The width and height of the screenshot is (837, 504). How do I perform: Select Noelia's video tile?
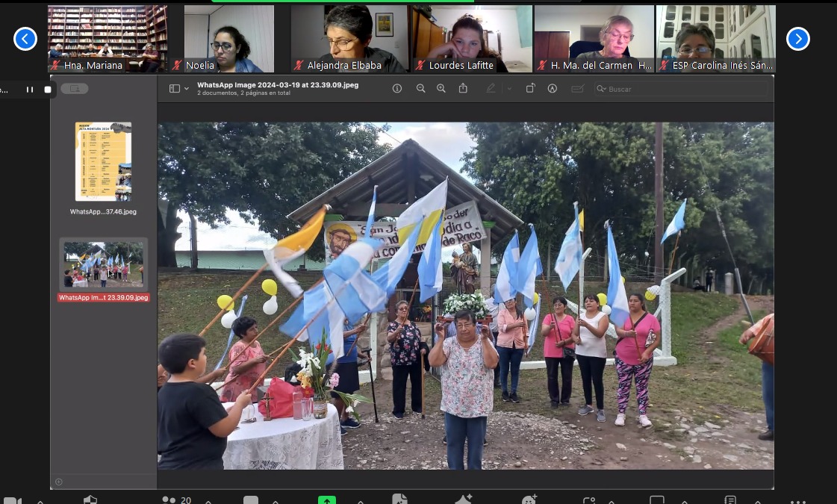tap(229, 39)
